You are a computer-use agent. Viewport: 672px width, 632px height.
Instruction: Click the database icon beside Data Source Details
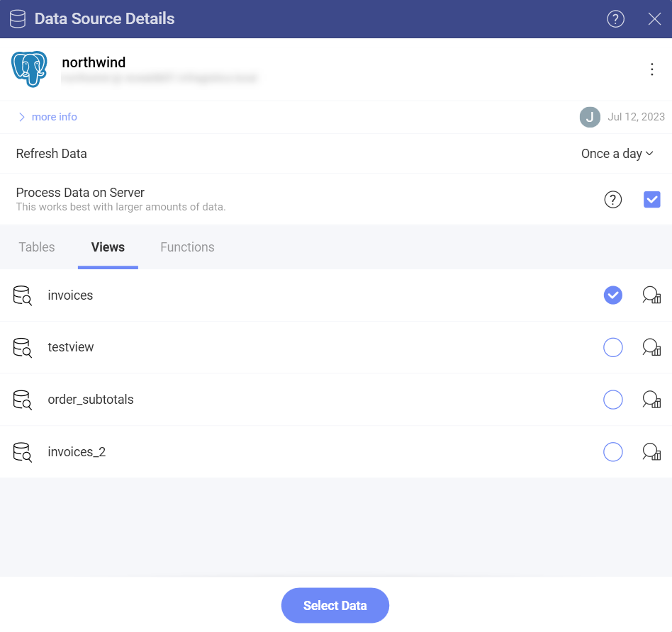pyautogui.click(x=18, y=19)
